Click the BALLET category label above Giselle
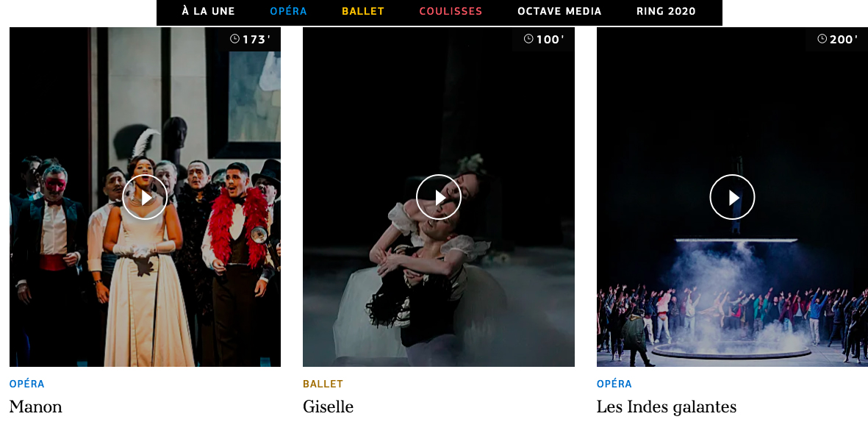This screenshot has height=433, width=868. pyautogui.click(x=323, y=384)
